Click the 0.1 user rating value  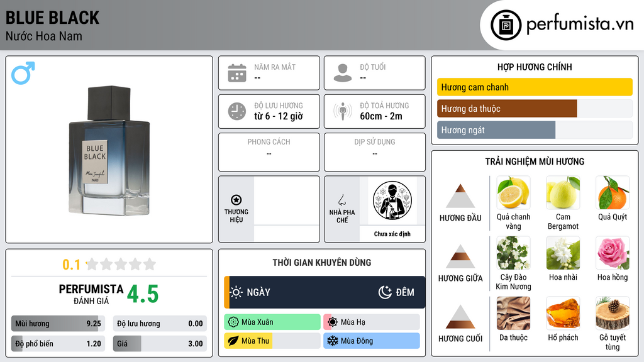click(72, 265)
